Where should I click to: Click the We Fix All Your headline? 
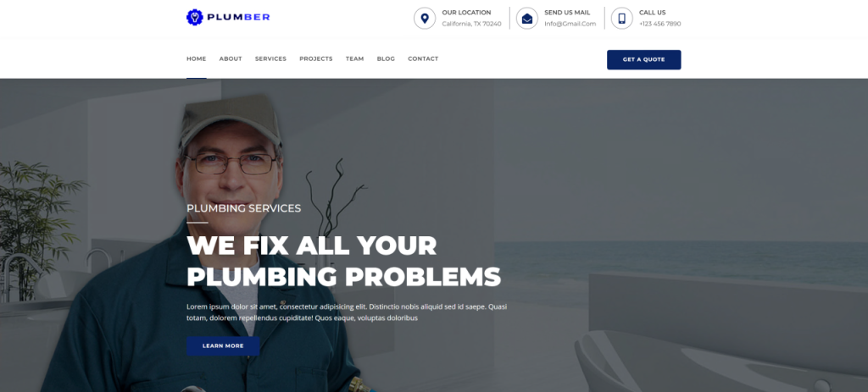[x=312, y=246]
